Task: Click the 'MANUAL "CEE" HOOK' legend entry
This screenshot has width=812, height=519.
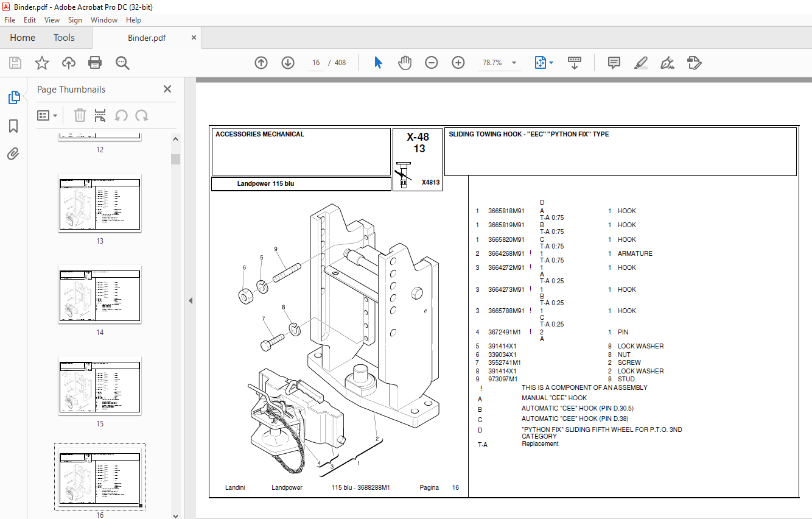Action: coord(554,398)
